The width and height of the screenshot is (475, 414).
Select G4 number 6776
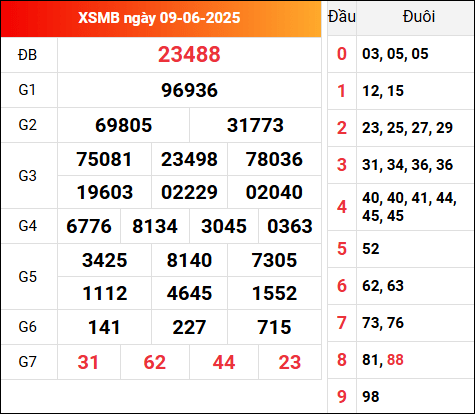89,226
